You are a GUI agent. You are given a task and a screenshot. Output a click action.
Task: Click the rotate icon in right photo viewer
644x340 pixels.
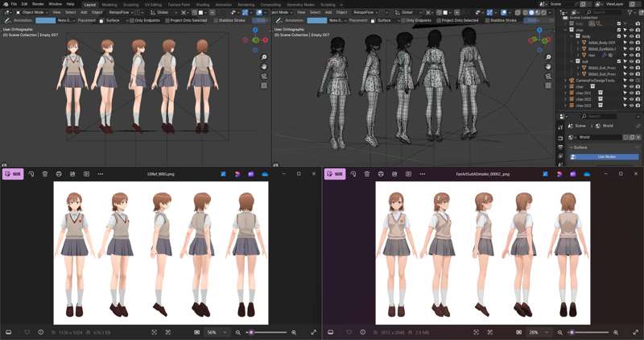click(x=353, y=174)
